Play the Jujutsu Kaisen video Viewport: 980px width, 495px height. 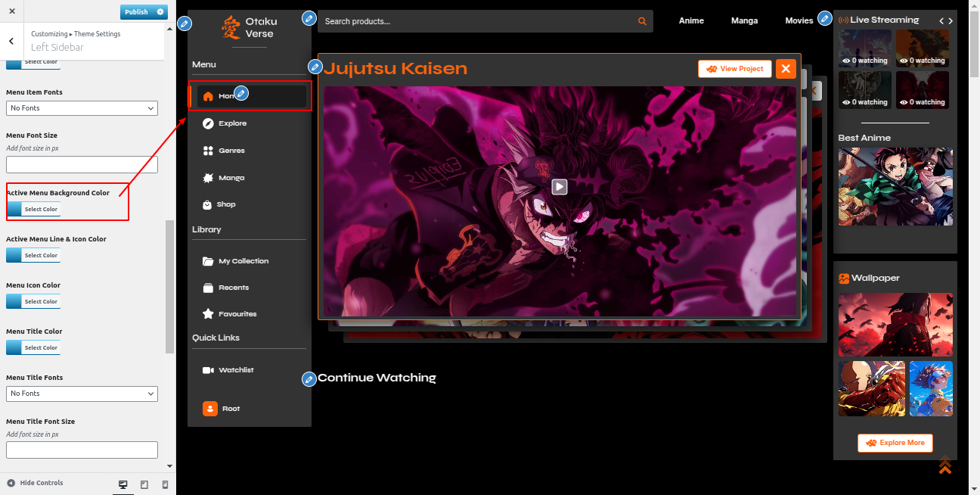click(559, 186)
